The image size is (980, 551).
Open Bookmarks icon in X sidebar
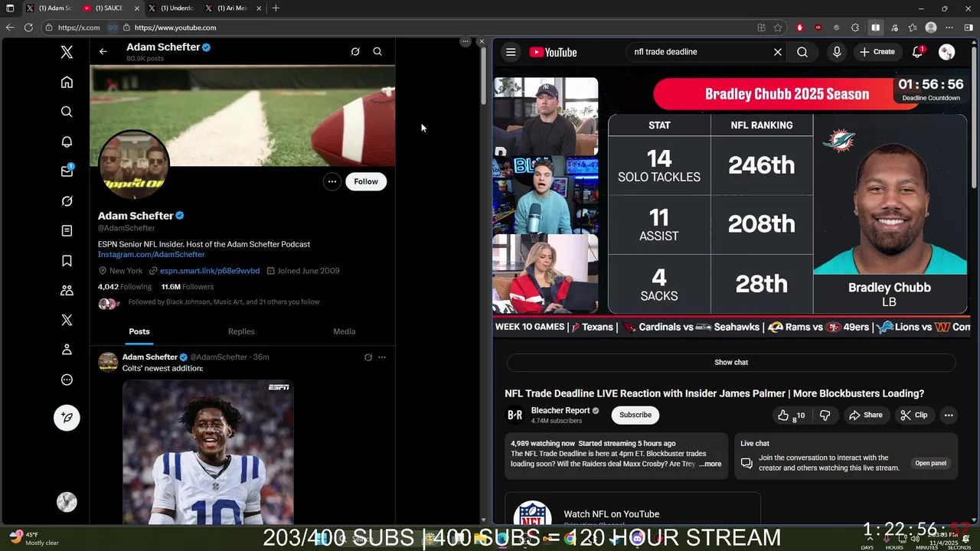click(67, 261)
